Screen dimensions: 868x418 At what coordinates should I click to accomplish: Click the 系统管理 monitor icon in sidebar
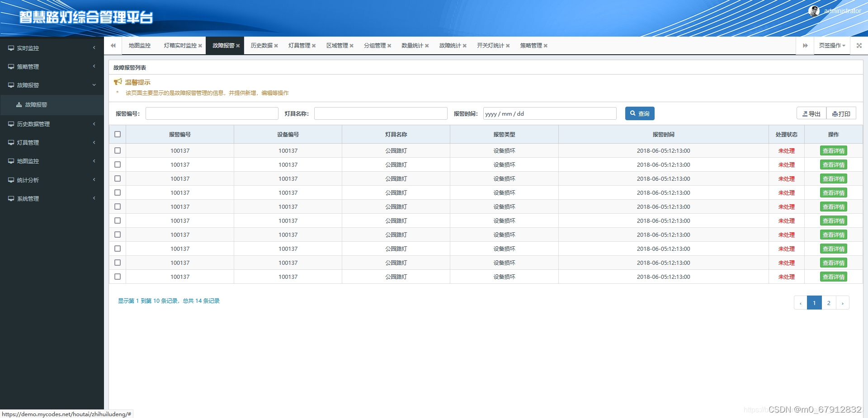point(11,198)
